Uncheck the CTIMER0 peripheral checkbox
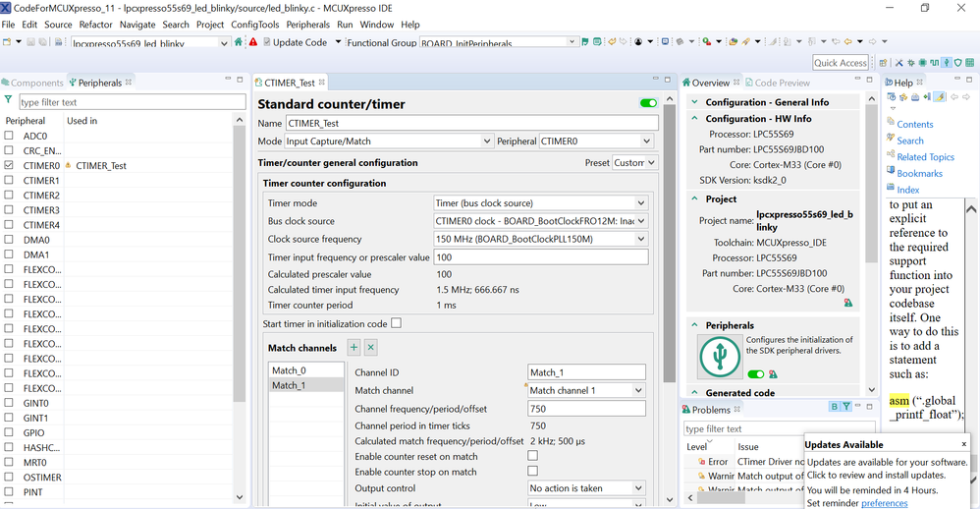The height and width of the screenshot is (509, 980). [9, 165]
